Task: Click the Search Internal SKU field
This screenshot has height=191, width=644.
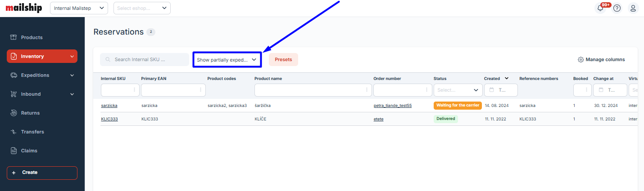Action: (x=145, y=60)
